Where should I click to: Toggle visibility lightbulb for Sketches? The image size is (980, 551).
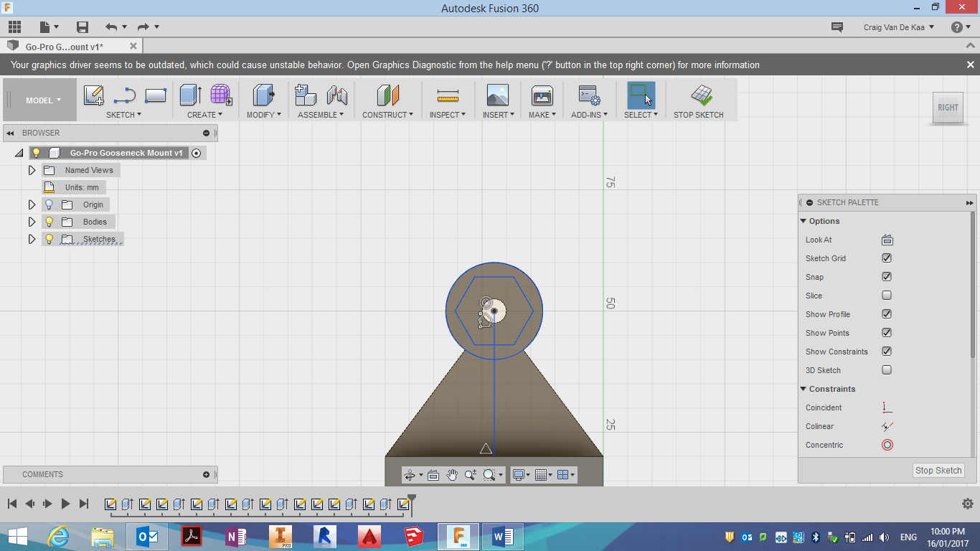point(49,239)
